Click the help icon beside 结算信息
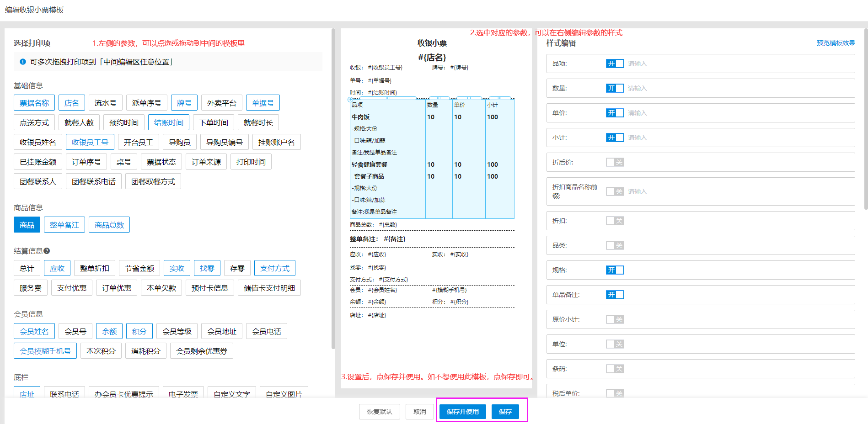Image resolution: width=868 pixels, height=424 pixels. 47,251
